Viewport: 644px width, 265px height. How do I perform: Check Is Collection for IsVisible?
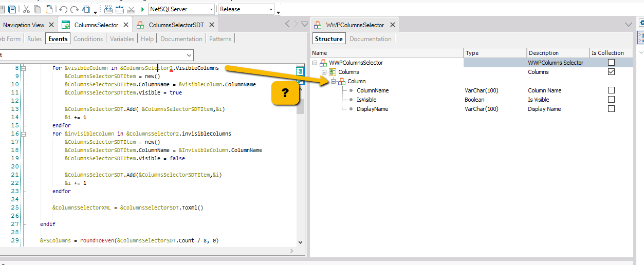pos(611,100)
